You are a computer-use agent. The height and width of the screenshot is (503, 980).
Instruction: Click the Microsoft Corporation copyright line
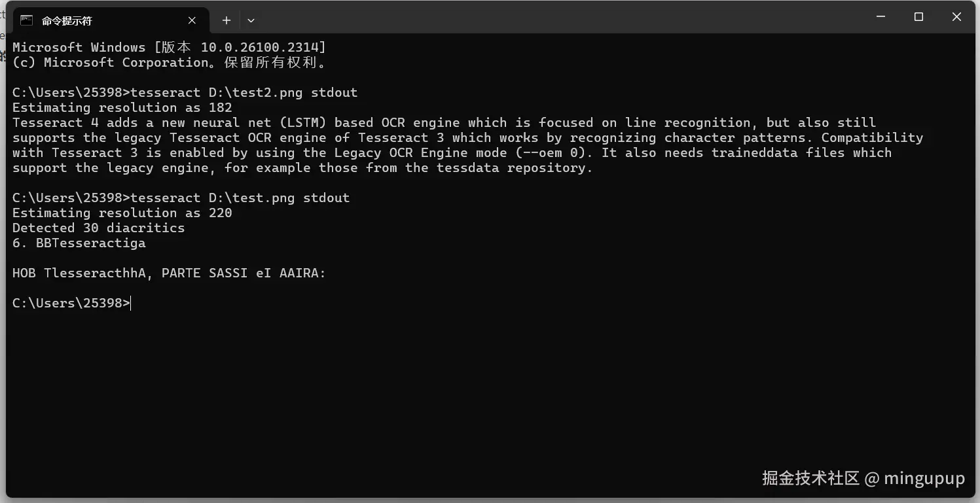tap(169, 62)
